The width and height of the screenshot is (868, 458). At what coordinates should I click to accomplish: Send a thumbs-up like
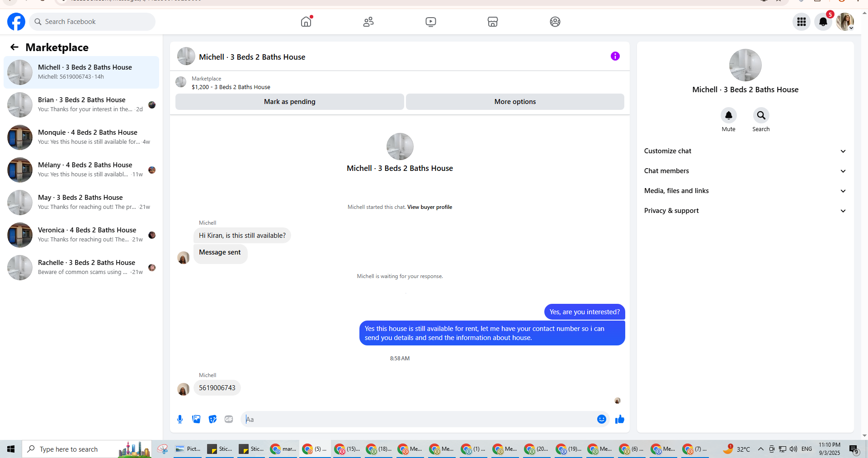(620, 419)
